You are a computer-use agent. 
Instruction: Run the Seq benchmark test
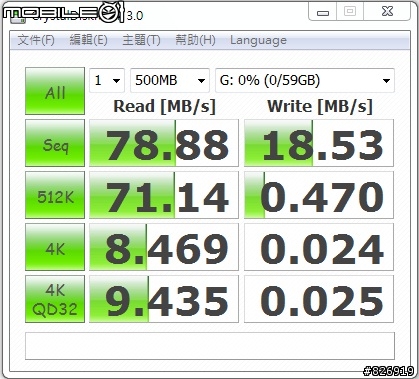tap(55, 143)
